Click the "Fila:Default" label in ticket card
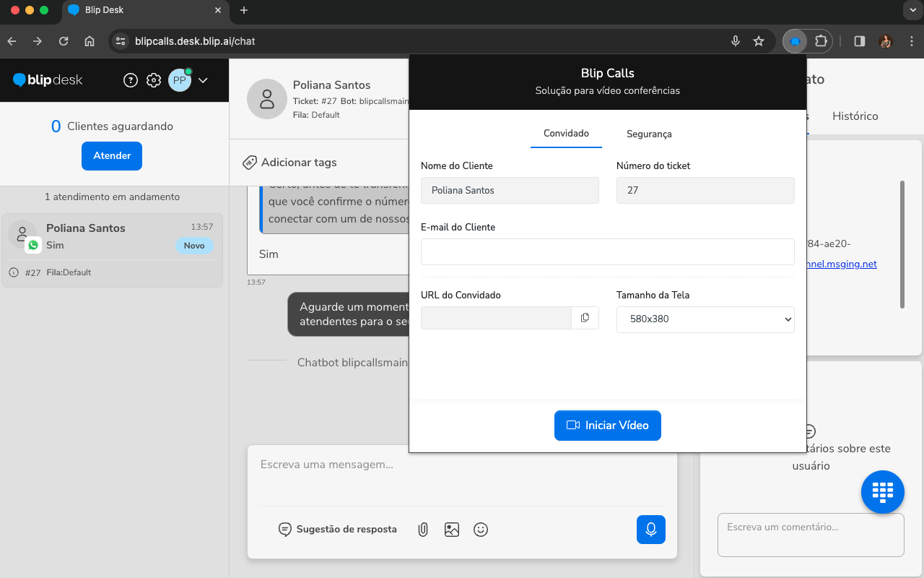The width and height of the screenshot is (924, 578). pyautogui.click(x=69, y=272)
